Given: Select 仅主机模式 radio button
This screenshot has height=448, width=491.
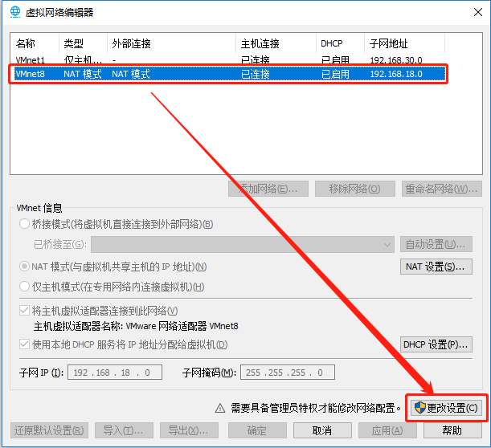Looking at the screenshot, I should tap(24, 287).
